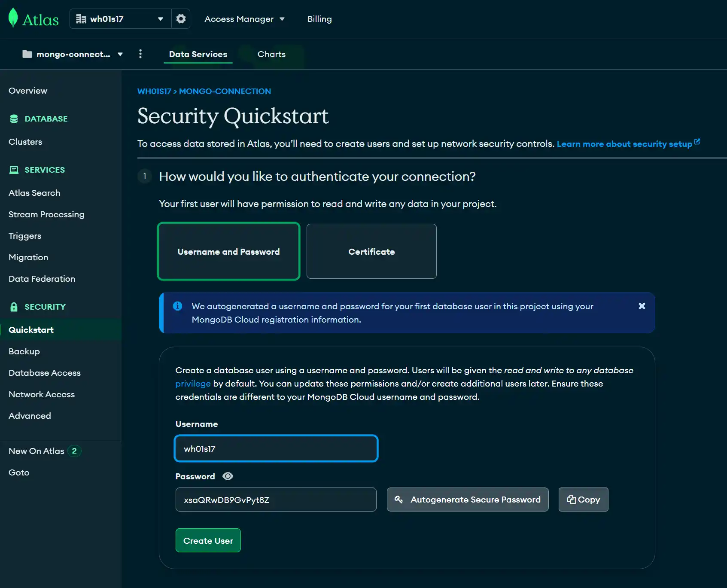
Task: Click the Services monitor icon in sidebar
Action: (14, 170)
